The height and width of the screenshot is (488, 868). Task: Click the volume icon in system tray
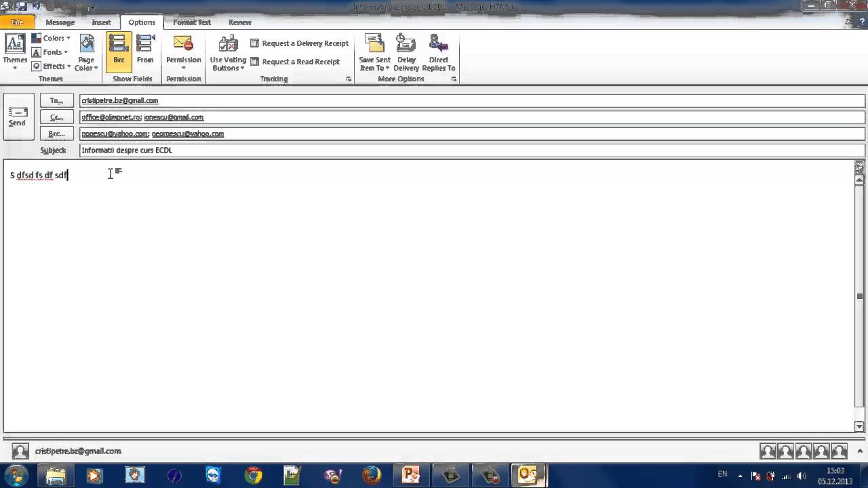(802, 476)
